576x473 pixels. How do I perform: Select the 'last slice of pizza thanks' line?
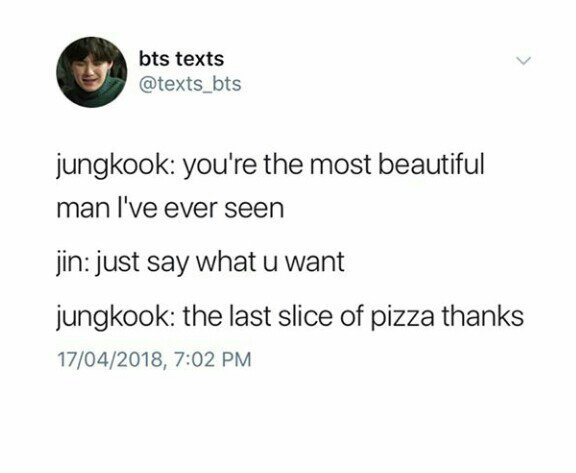coord(290,317)
